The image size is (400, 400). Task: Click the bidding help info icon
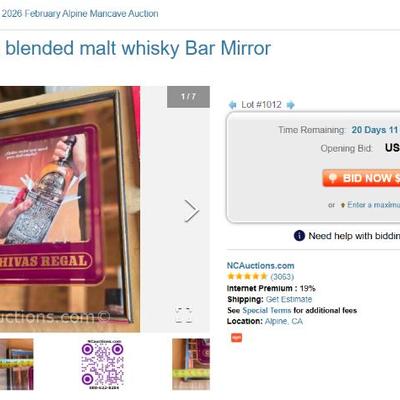(x=299, y=236)
